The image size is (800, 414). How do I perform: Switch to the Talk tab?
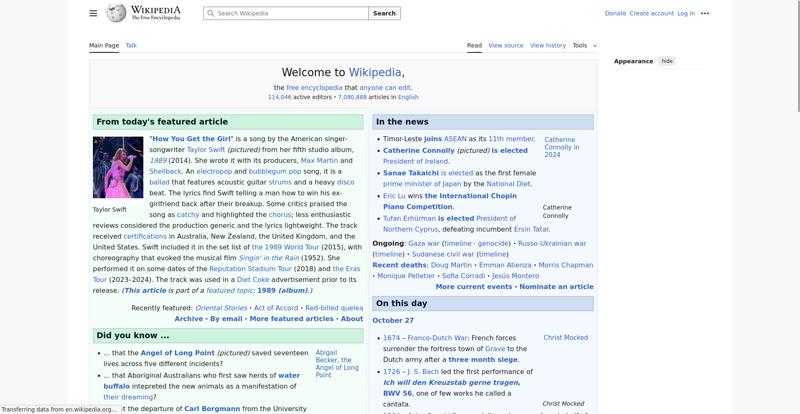point(131,45)
